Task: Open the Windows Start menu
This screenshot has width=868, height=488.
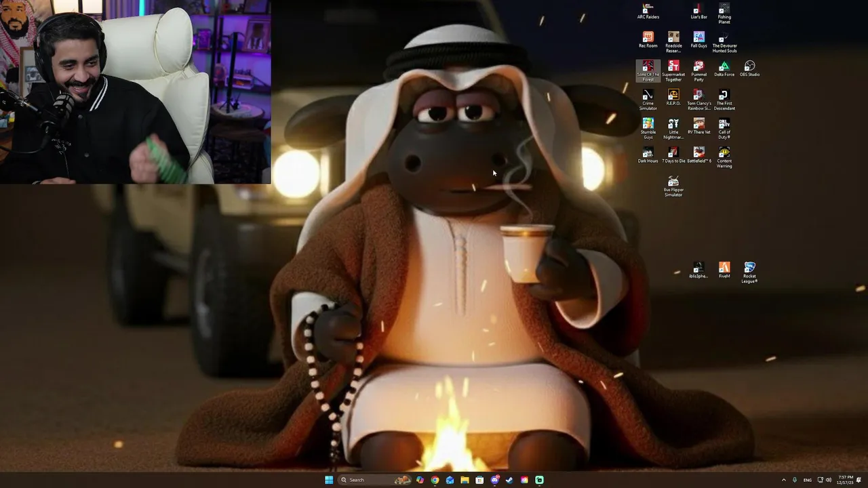Action: pos(329,480)
